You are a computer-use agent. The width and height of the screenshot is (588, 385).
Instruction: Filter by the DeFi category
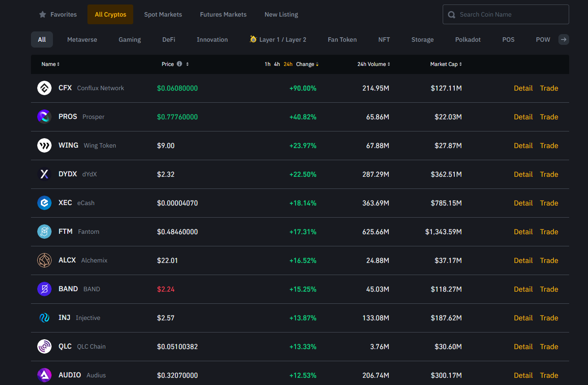(x=169, y=39)
